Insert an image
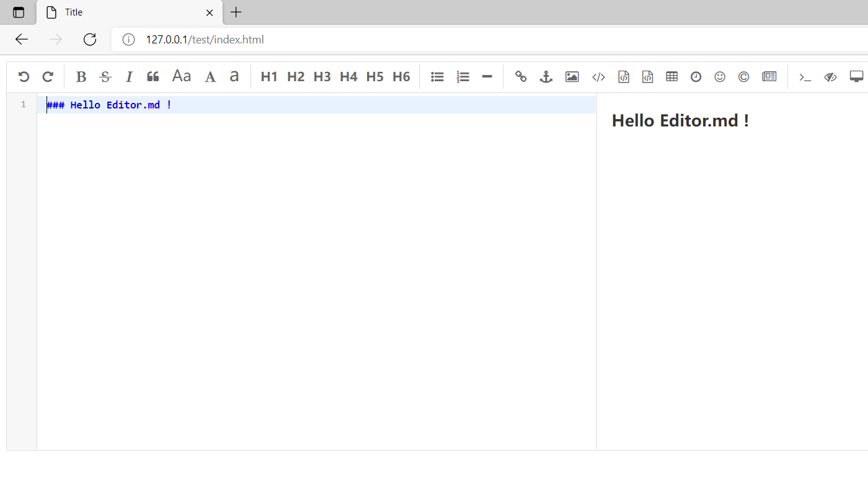The height and width of the screenshot is (494, 868). [572, 77]
